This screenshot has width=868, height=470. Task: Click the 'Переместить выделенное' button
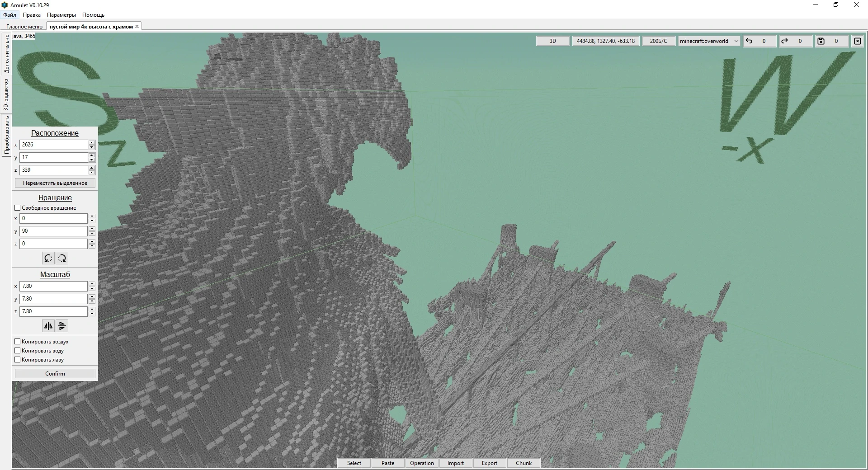55,183
